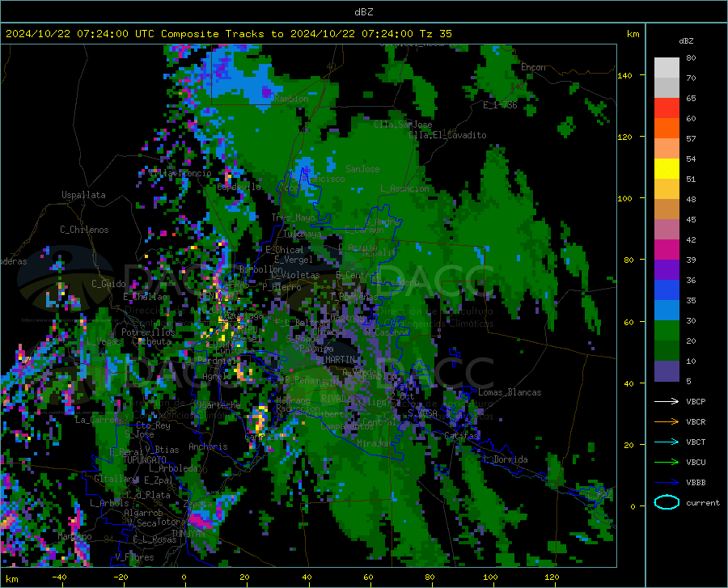Click the SanJose map label
Image resolution: width=728 pixels, height=588 pixels.
(362, 169)
